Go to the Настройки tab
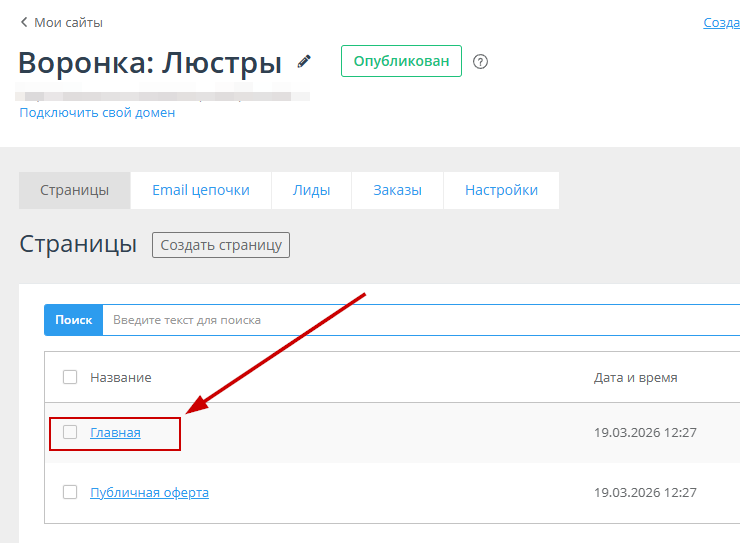Screen dimensions: 740x543 point(501,190)
